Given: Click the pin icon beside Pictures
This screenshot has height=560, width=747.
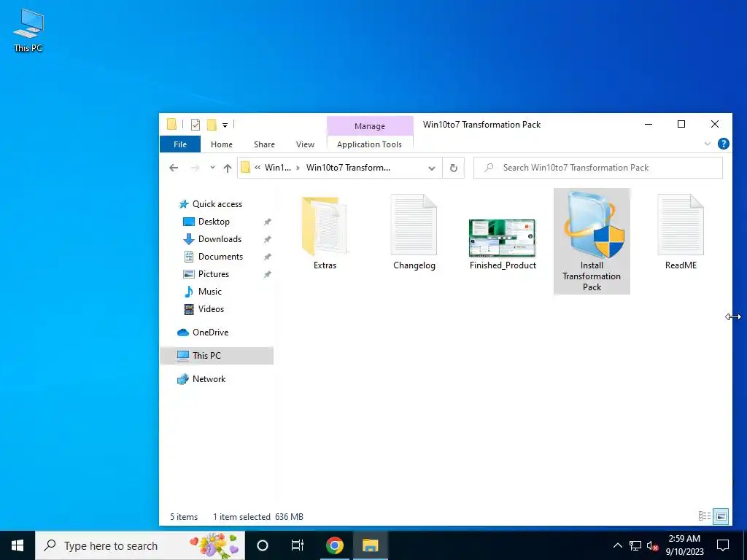Looking at the screenshot, I should pyautogui.click(x=267, y=275).
